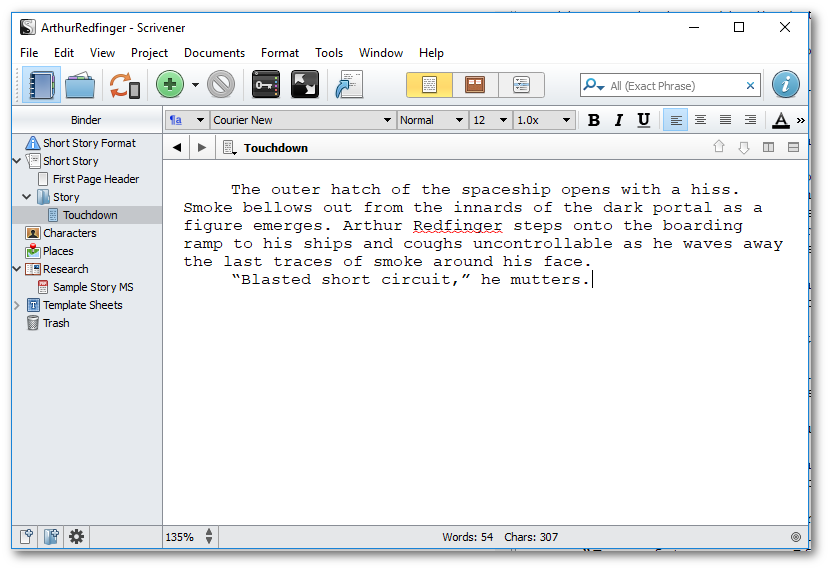Switch to Corkboard view mode

[x=475, y=85]
